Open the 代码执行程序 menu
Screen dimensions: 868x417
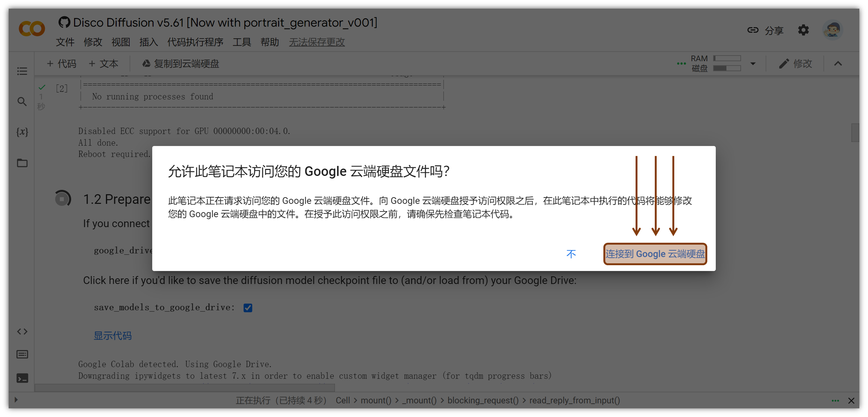coord(195,42)
